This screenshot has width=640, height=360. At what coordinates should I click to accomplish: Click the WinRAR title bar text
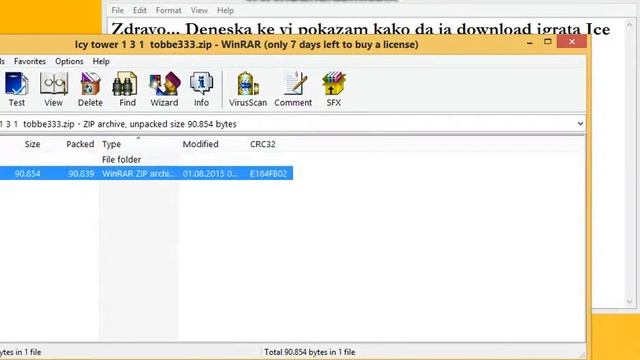click(247, 44)
